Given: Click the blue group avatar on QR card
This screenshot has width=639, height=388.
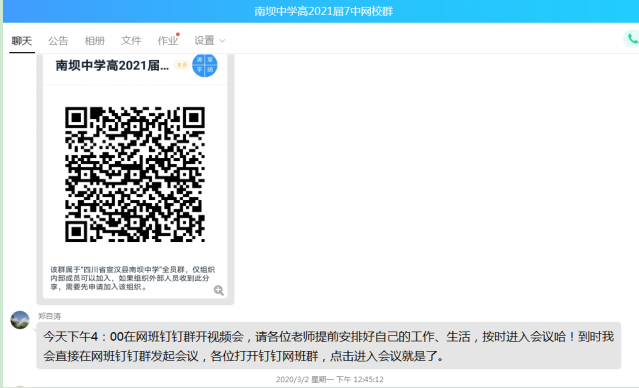Looking at the screenshot, I should pos(205,65).
